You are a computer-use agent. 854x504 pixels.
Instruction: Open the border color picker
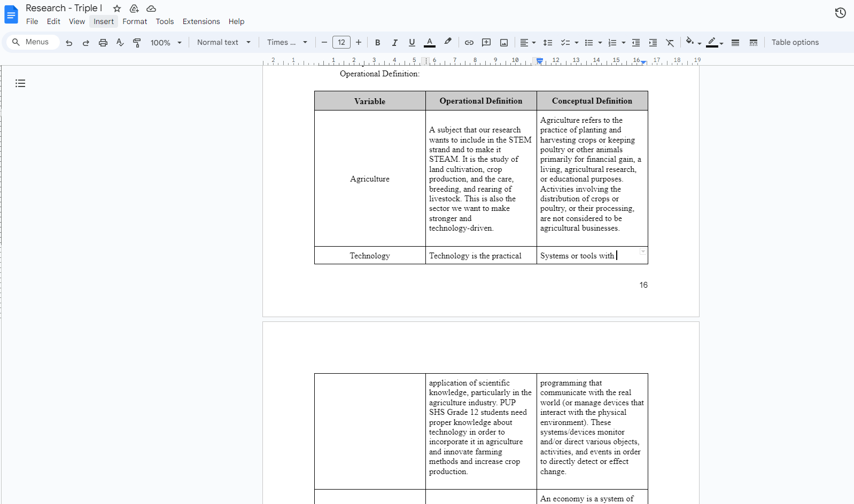click(x=715, y=43)
